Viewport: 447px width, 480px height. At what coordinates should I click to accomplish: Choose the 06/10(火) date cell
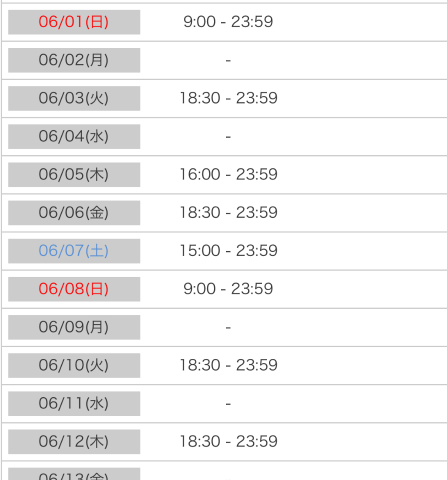[x=74, y=365]
